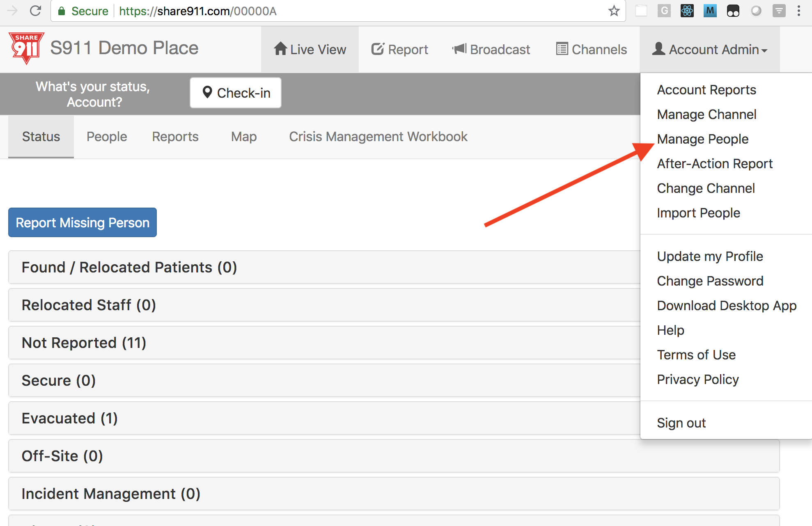Image resolution: width=812 pixels, height=526 pixels.
Task: Switch to the People tab
Action: pos(107,137)
